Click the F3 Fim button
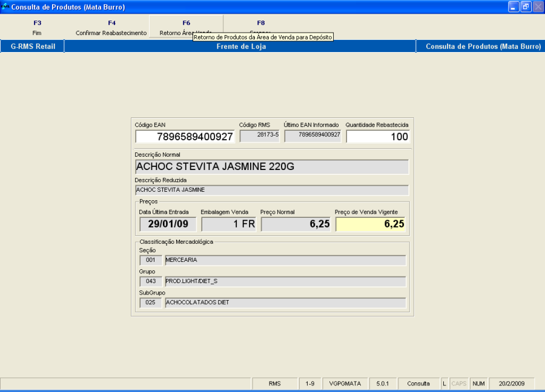Viewport: 545px width, 392px height. pos(37,28)
